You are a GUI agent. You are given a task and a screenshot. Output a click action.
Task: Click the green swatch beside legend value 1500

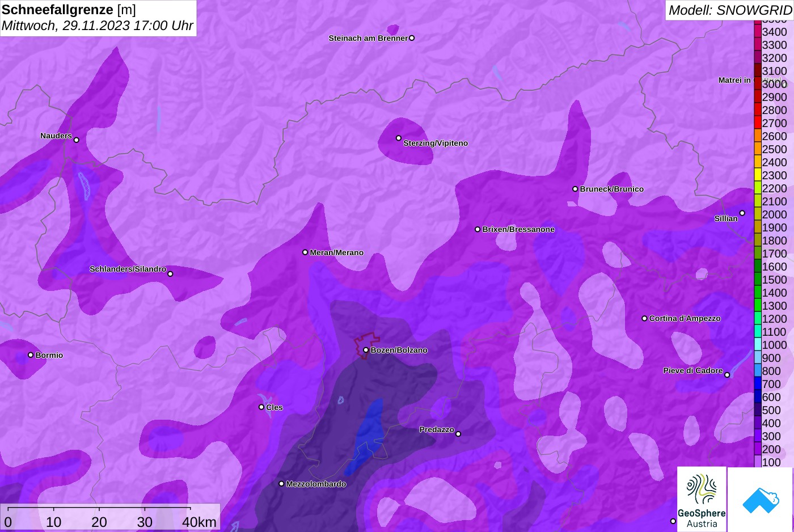(758, 279)
